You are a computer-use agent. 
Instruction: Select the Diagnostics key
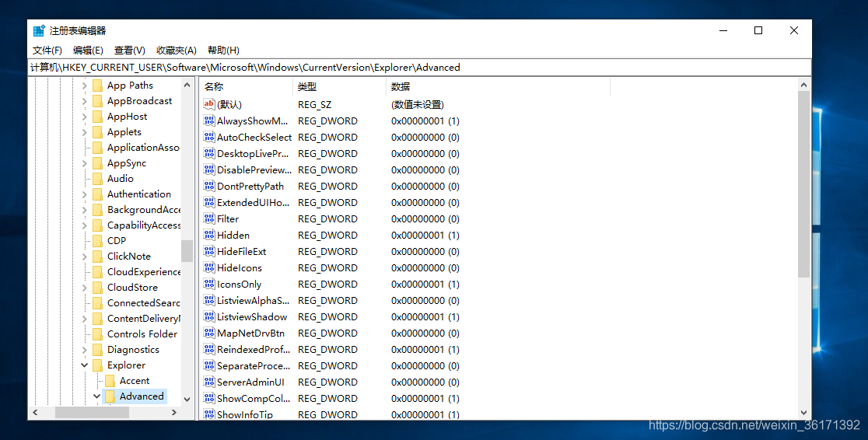pos(134,350)
